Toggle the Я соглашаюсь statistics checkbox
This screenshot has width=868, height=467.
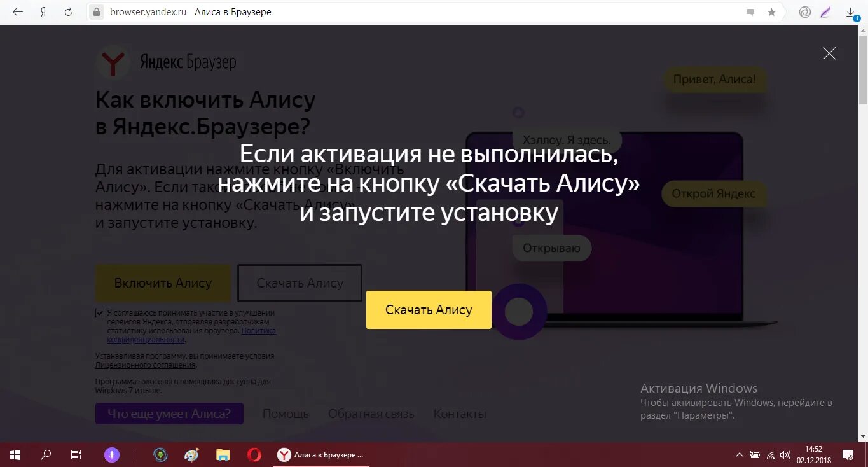click(100, 312)
